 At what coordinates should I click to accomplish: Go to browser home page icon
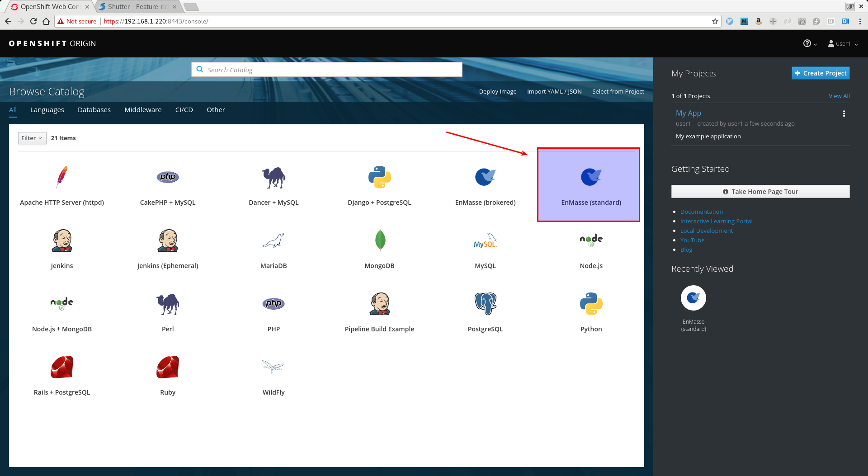pos(46,21)
